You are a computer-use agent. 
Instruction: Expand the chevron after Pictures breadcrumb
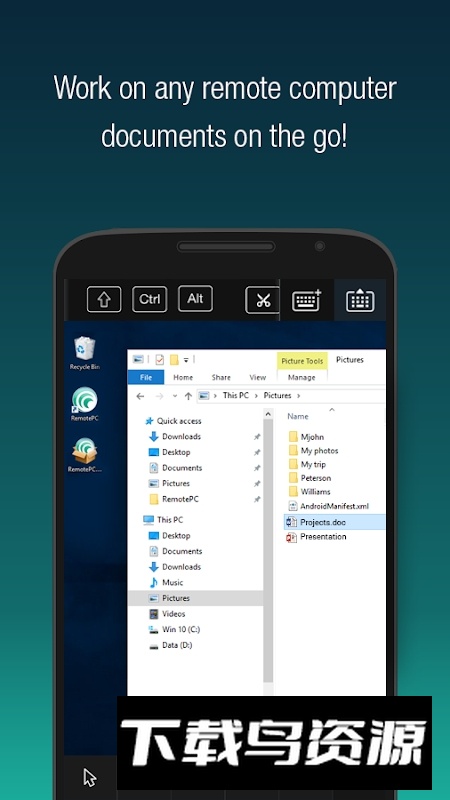pyautogui.click(x=298, y=395)
